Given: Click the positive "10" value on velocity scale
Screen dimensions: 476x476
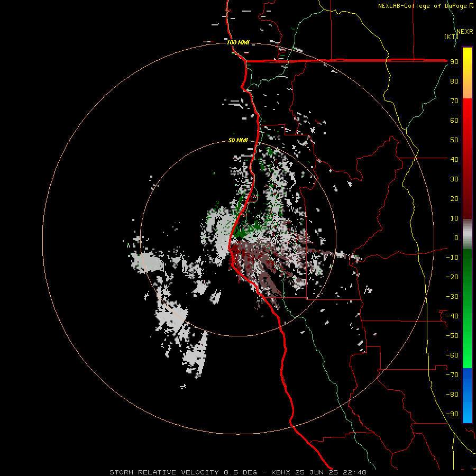Looking at the screenshot, I should click(x=454, y=218).
